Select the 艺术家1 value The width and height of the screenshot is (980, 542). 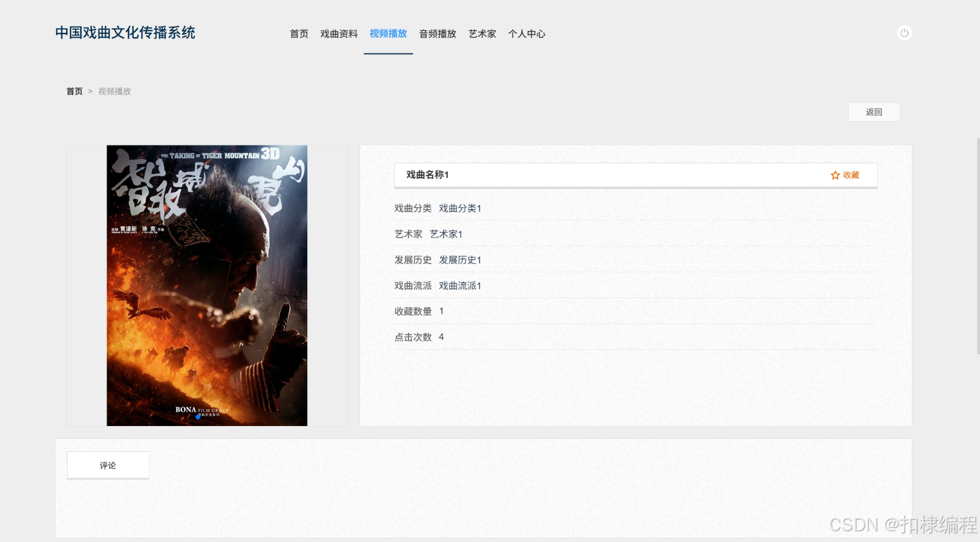pyautogui.click(x=446, y=234)
